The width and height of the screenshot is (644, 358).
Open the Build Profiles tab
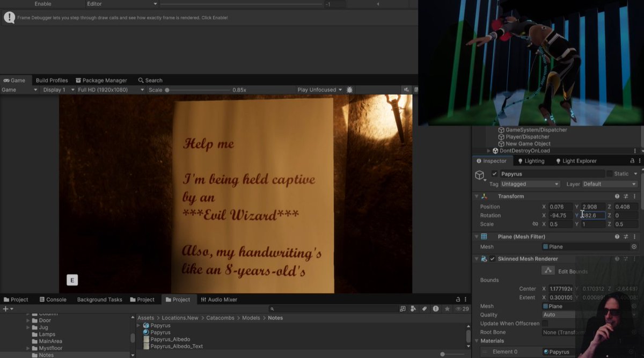[x=52, y=81]
